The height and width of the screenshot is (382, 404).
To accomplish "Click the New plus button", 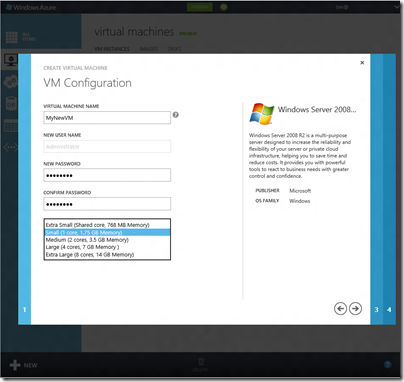I will pyautogui.click(x=23, y=365).
